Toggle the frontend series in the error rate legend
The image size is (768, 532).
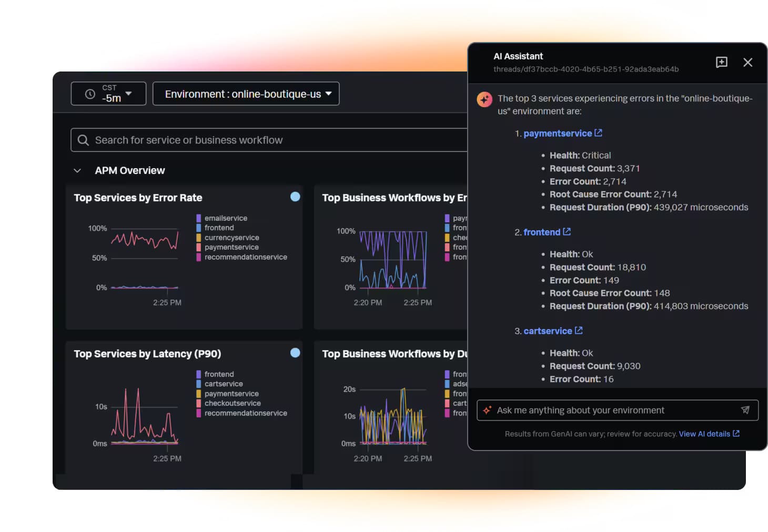pyautogui.click(x=219, y=228)
